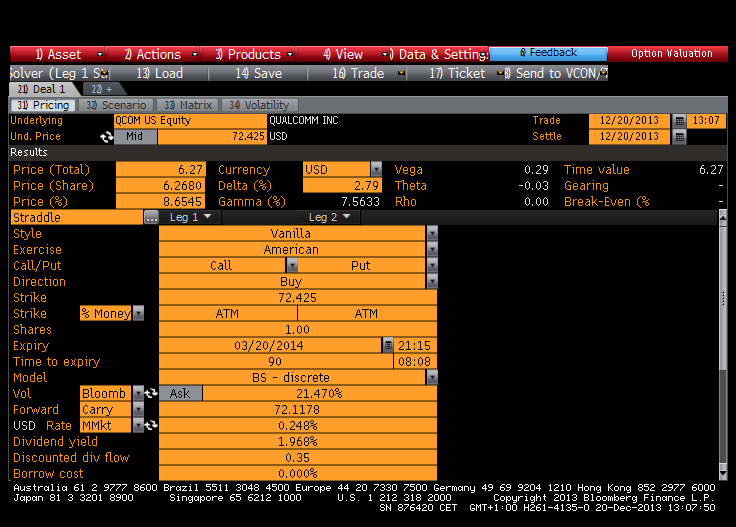Add new deal tab 22) +
Screen dimensions: 736x527
(x=102, y=89)
